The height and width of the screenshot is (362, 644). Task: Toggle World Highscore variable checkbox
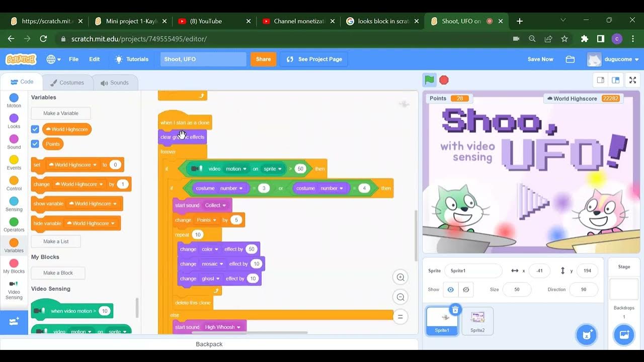pyautogui.click(x=35, y=129)
